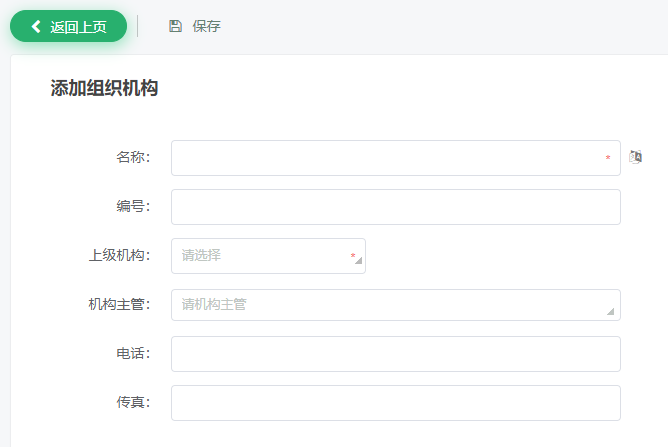Click the 传真 field label
Image resolution: width=668 pixels, height=447 pixels.
coord(132,403)
